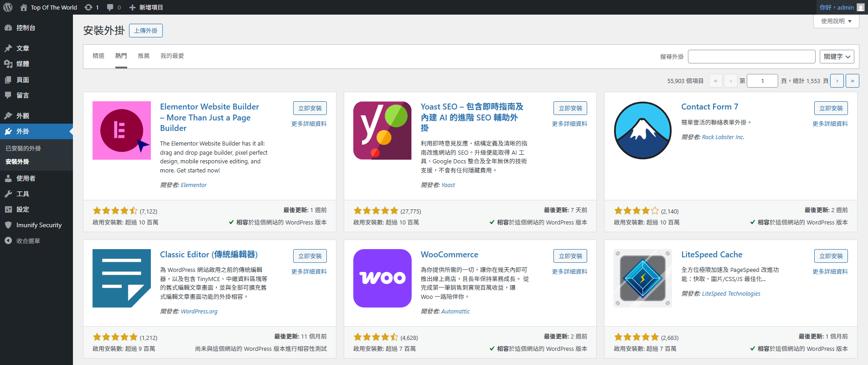
Task: Open developer link Yoast
Action: coord(448,185)
